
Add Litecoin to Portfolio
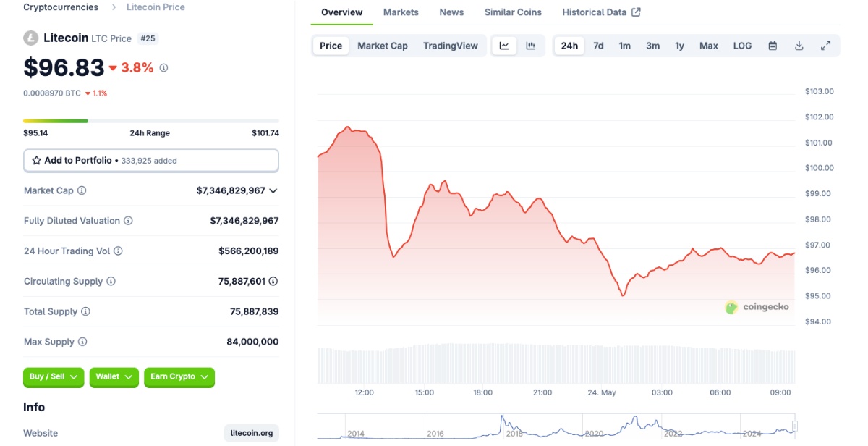[x=150, y=161]
